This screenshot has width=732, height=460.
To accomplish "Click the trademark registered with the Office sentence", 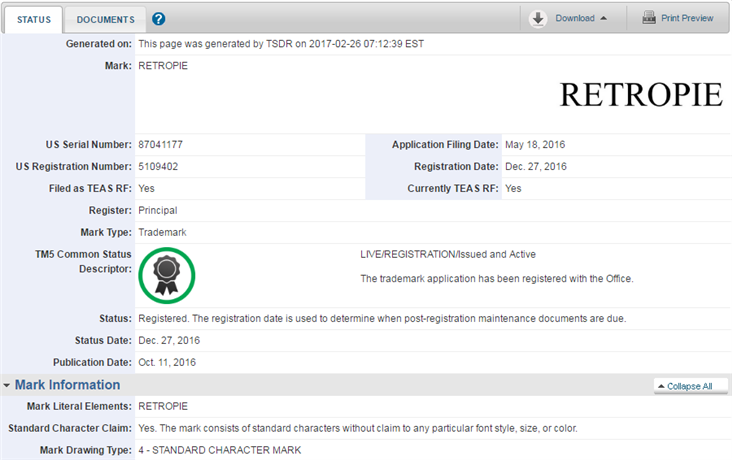I will click(x=497, y=279).
